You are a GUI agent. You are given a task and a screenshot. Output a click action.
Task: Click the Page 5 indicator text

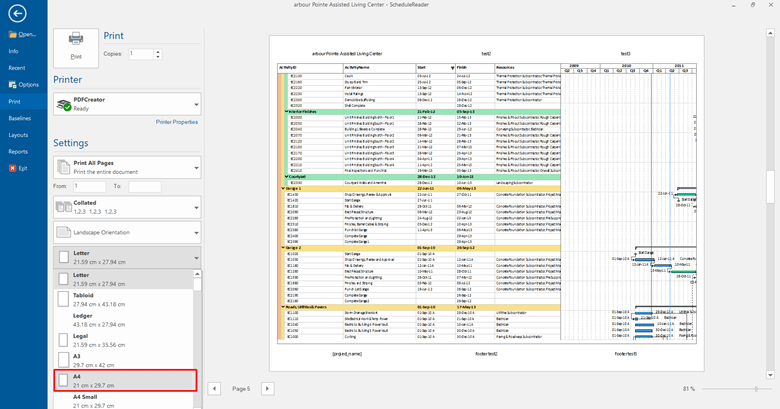click(241, 389)
